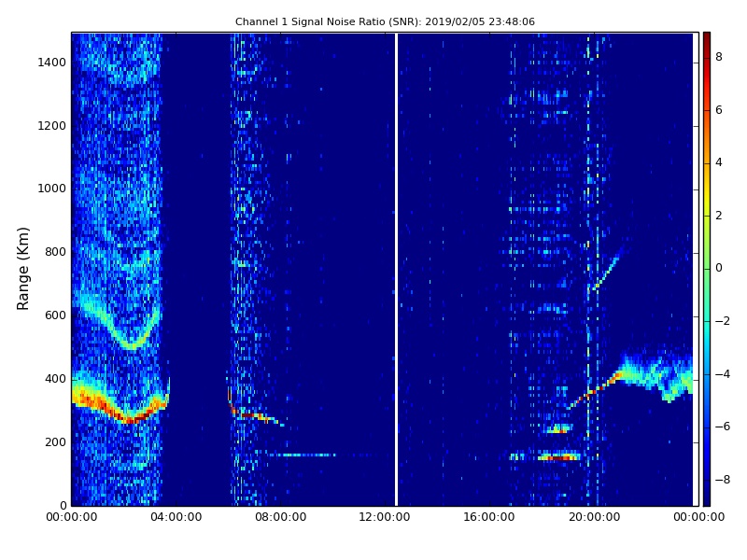
Task: Click the 20:00:00 time tick label
Action: pyautogui.click(x=594, y=517)
